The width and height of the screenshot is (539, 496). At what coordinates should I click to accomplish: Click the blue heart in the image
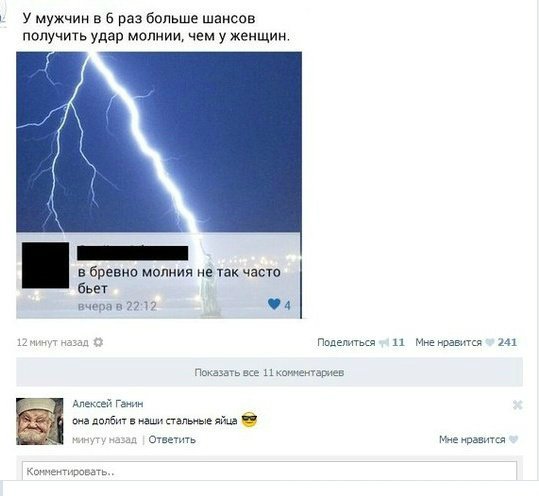click(274, 304)
